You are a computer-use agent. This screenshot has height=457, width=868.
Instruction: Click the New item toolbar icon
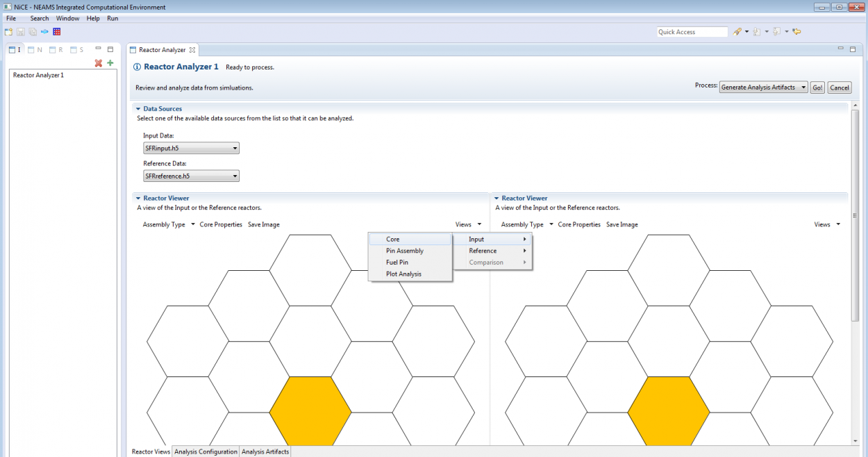tap(8, 32)
